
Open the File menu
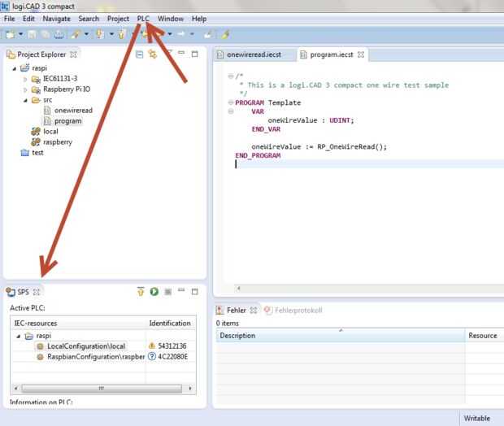click(9, 19)
